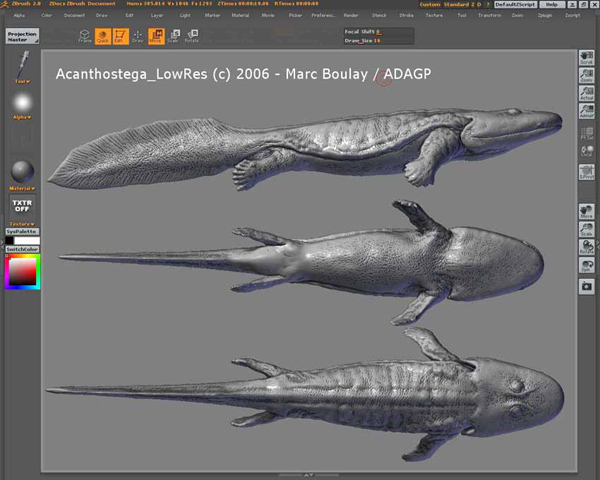This screenshot has width=600, height=480.
Task: Activate the Move mode button in top shelf
Action: [156, 36]
